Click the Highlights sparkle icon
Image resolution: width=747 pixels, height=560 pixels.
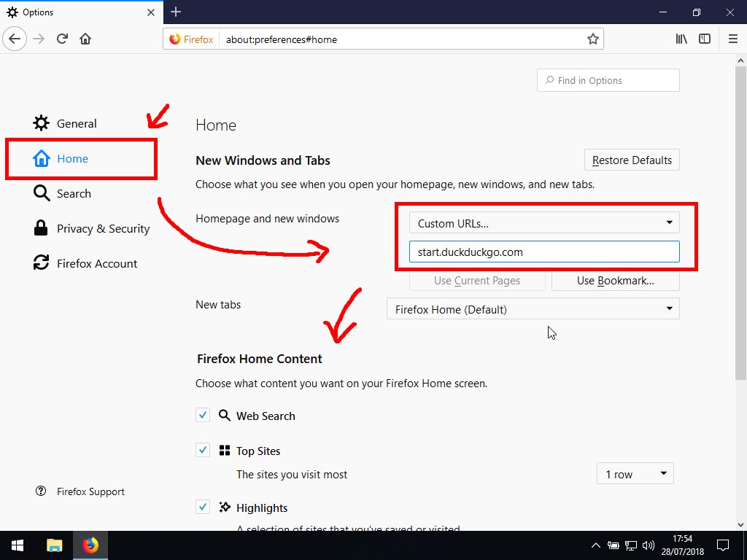click(x=225, y=507)
